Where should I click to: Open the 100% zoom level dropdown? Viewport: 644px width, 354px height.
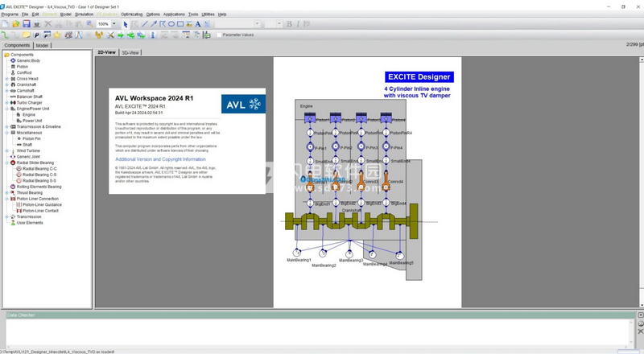114,24
